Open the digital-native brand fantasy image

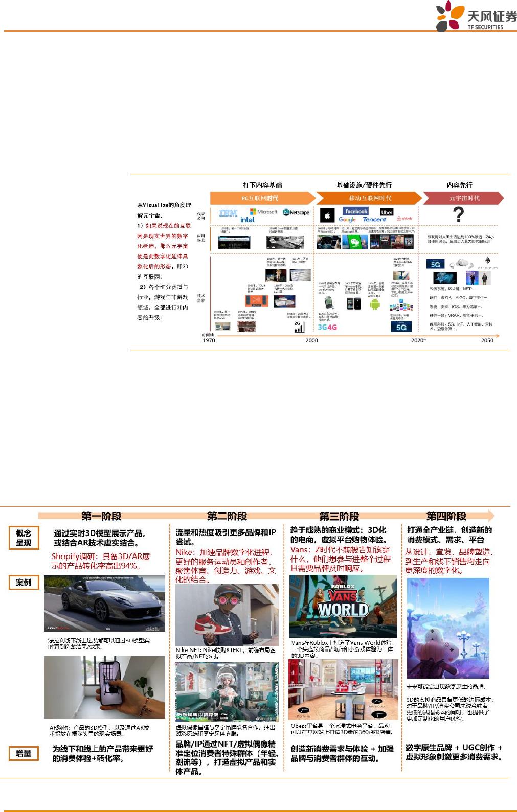point(448,628)
